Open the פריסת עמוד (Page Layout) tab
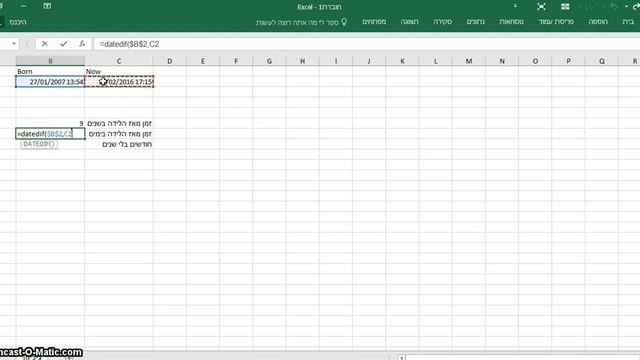 556,22
